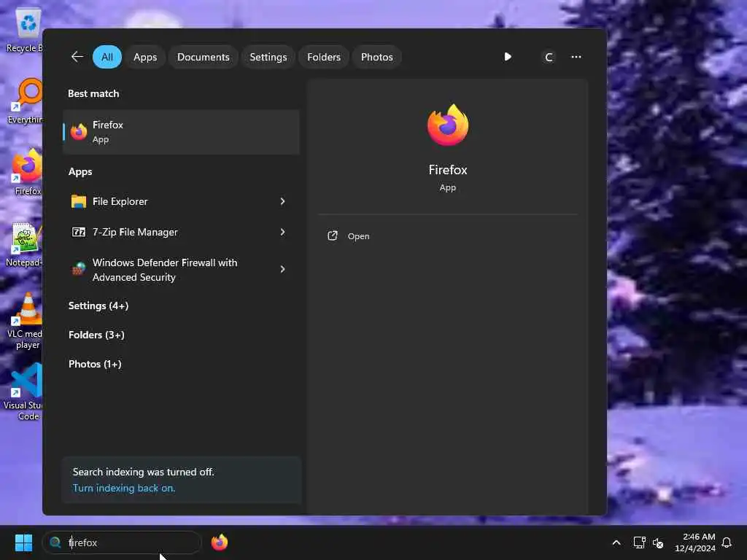The image size is (747, 560).
Task: Click the large Firefox logo in preview pane
Action: coord(448,125)
